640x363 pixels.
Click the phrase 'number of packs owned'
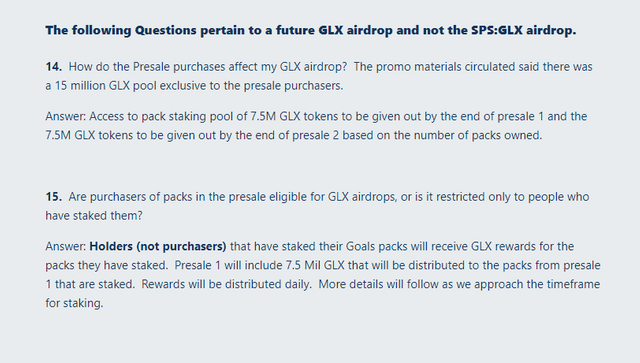(478, 135)
